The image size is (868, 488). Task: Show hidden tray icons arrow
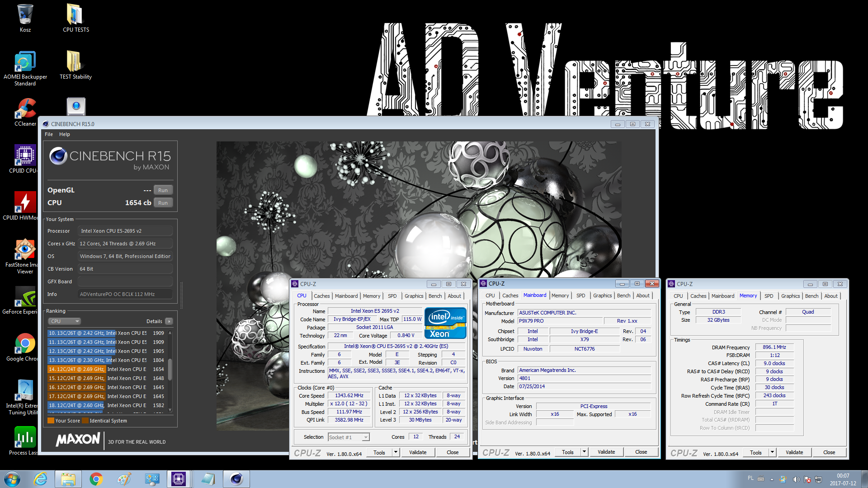(x=772, y=479)
